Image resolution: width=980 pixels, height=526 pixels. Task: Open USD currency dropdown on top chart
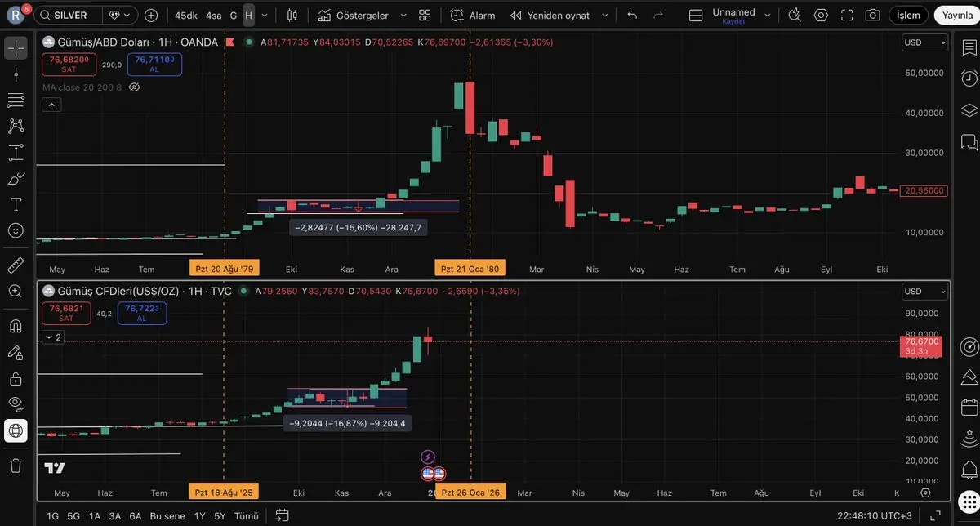click(926, 42)
